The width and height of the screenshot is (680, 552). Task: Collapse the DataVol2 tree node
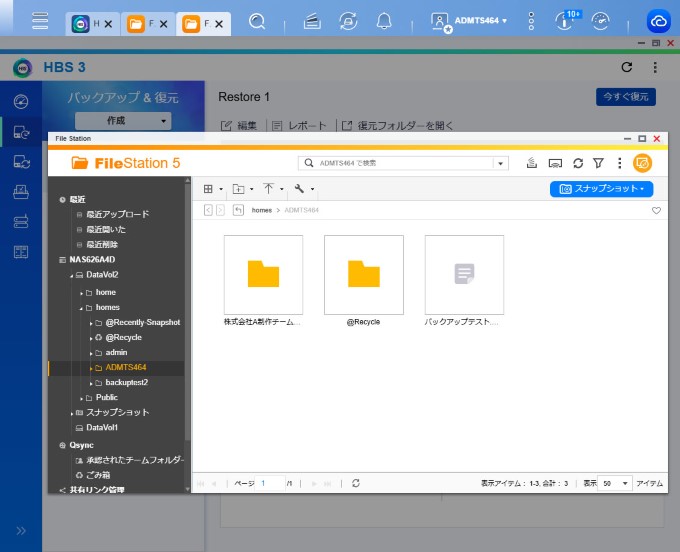point(72,276)
